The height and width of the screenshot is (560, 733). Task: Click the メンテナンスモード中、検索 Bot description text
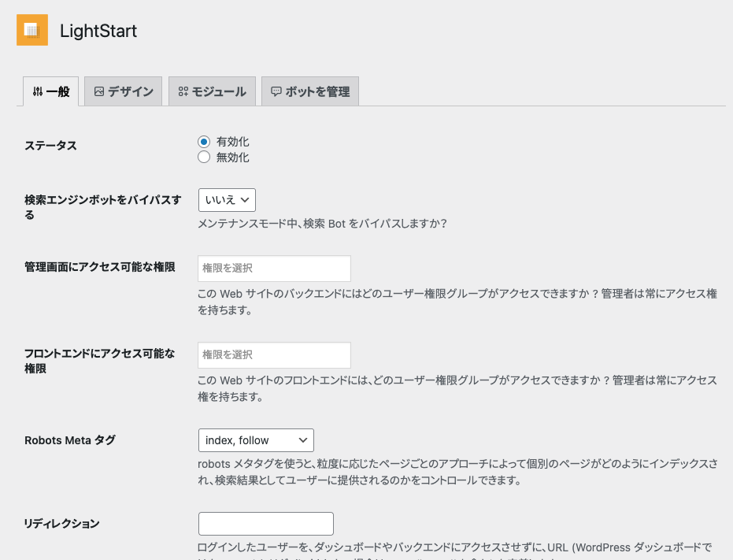pos(323,224)
